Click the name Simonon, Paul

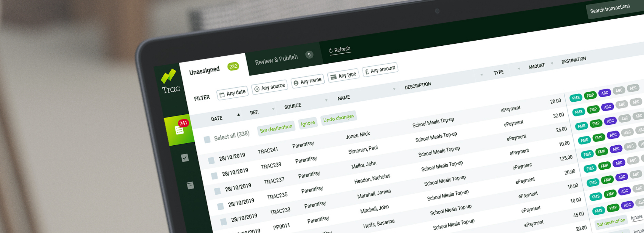pos(363,149)
